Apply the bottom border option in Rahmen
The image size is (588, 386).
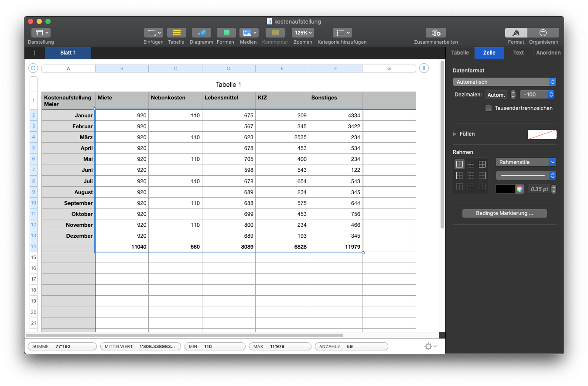coord(482,187)
